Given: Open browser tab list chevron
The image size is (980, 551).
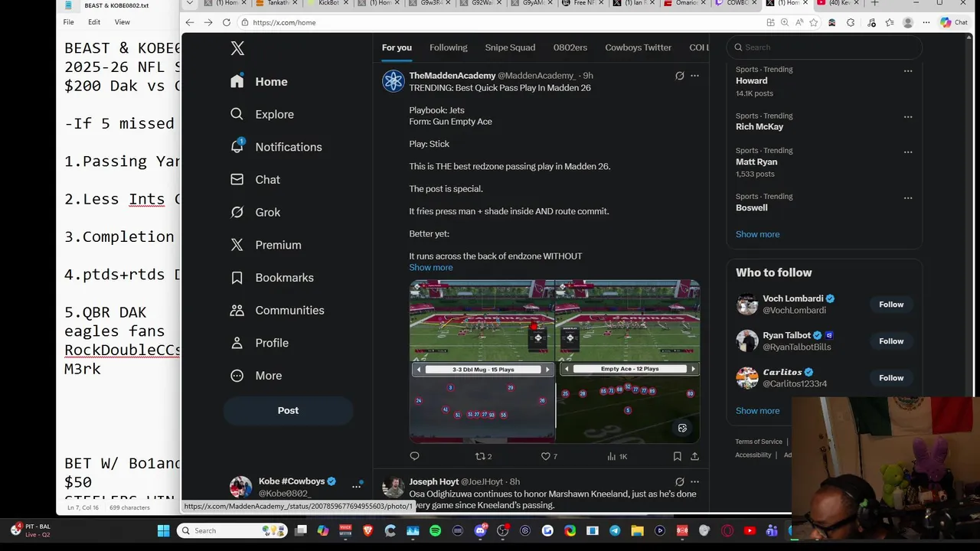Looking at the screenshot, I should click(190, 3).
